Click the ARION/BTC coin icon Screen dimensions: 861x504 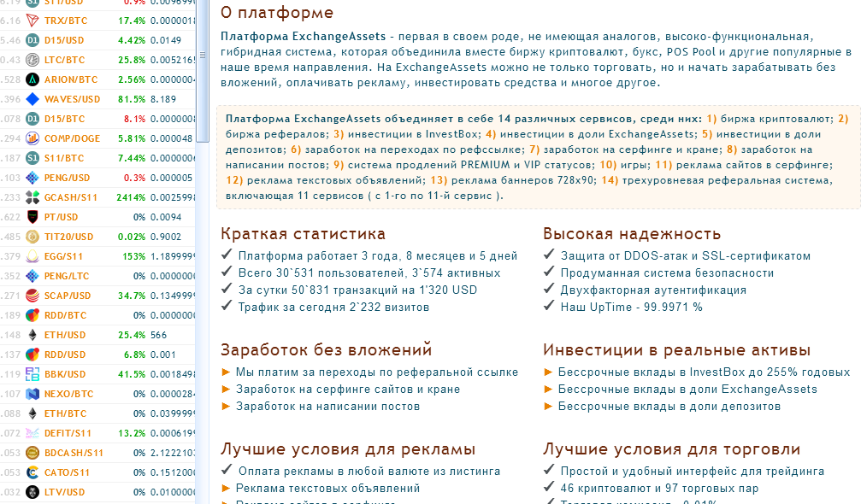coord(32,79)
